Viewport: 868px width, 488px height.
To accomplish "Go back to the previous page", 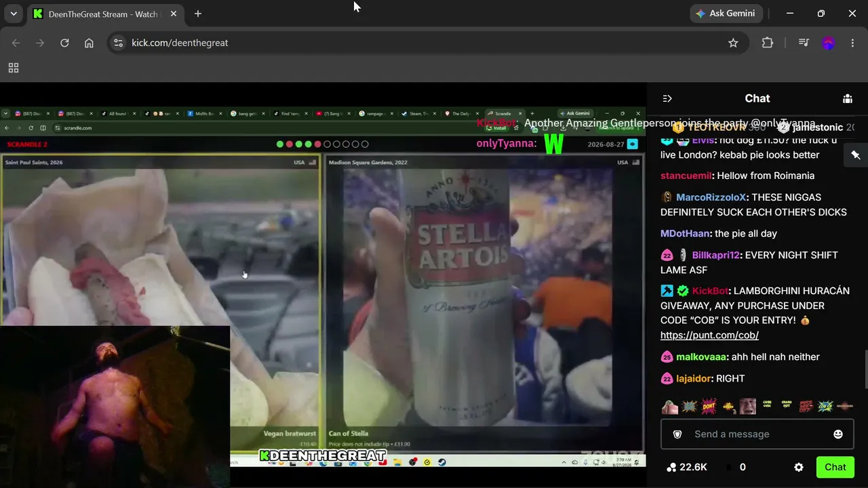I will [16, 43].
